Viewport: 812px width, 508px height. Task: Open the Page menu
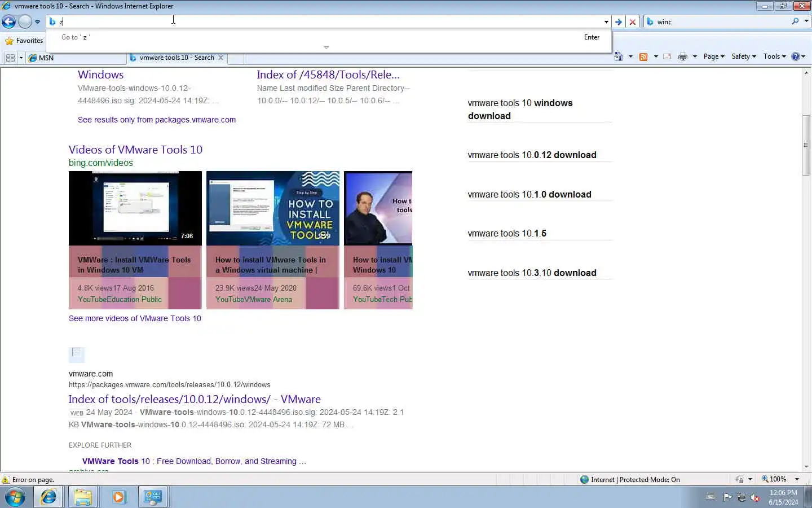click(x=714, y=56)
